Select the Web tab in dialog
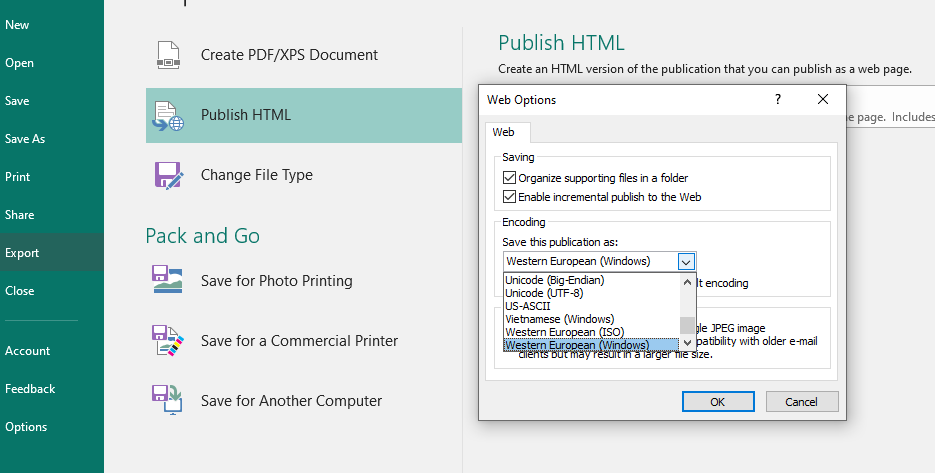The height and width of the screenshot is (473, 935). point(504,132)
